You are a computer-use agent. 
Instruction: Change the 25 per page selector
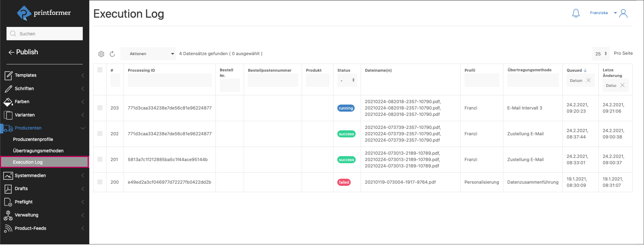point(601,54)
